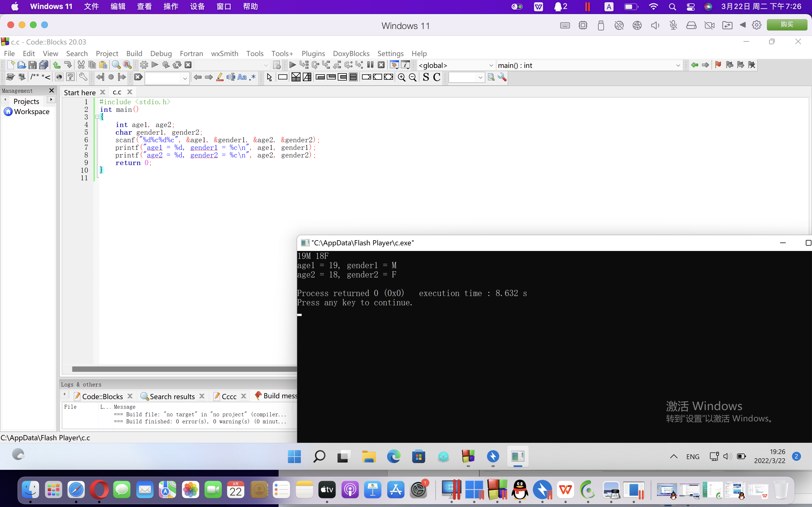Switch to the Start here tab
This screenshot has height=507, width=812.
80,93
